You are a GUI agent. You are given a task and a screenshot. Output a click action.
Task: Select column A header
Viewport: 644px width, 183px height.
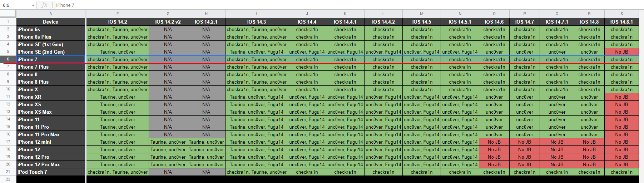(51, 14)
